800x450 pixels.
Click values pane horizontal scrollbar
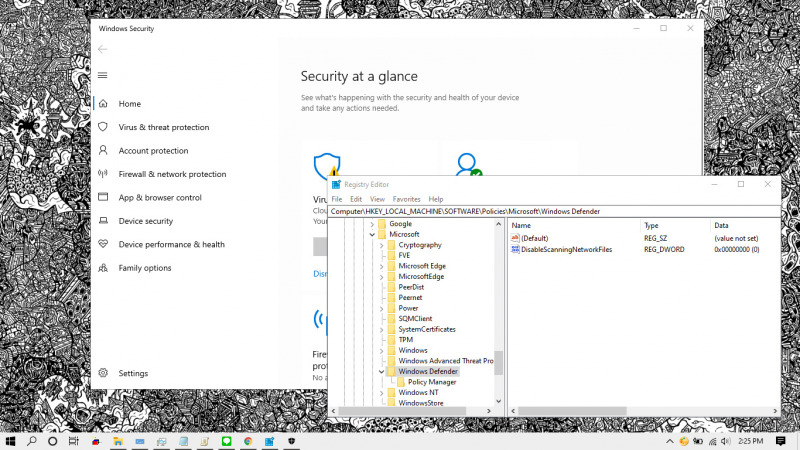(572, 411)
